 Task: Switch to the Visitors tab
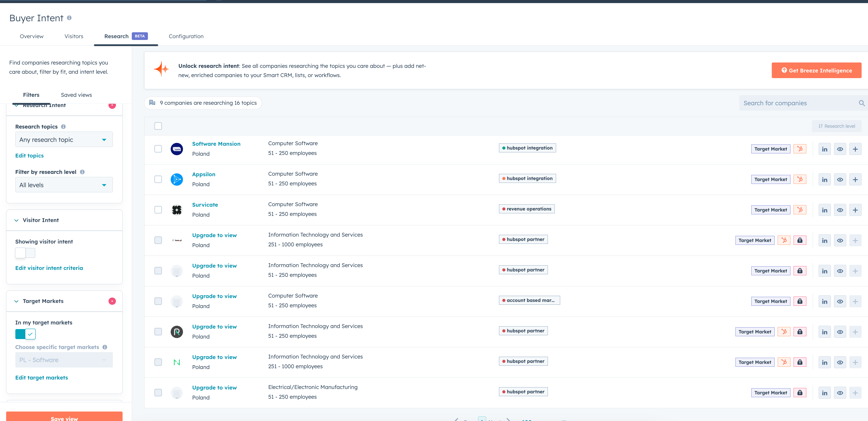[x=74, y=36]
